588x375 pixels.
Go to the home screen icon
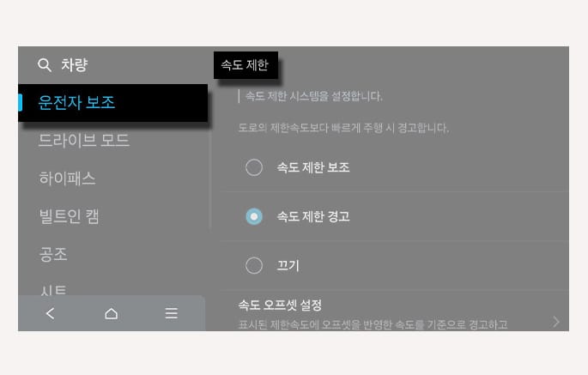[111, 313]
